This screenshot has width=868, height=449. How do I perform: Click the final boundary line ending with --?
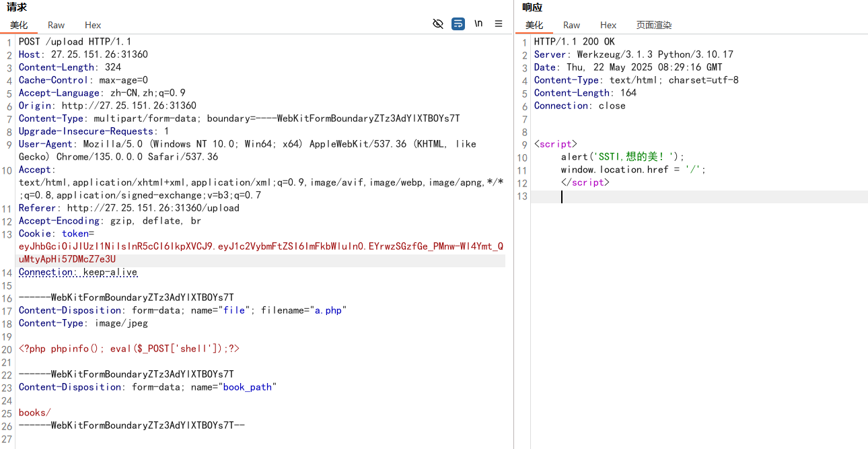(132, 425)
